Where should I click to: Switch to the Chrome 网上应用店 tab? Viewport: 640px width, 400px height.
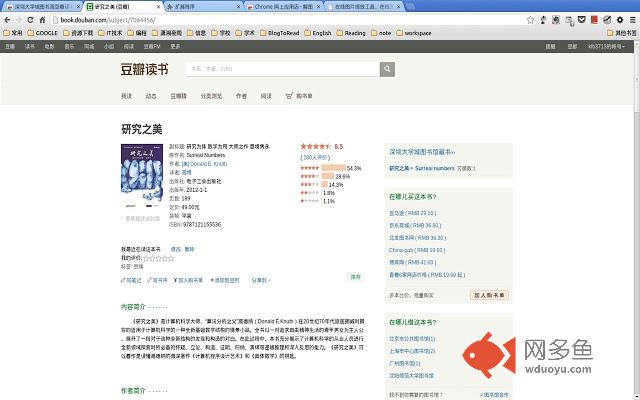click(x=283, y=7)
